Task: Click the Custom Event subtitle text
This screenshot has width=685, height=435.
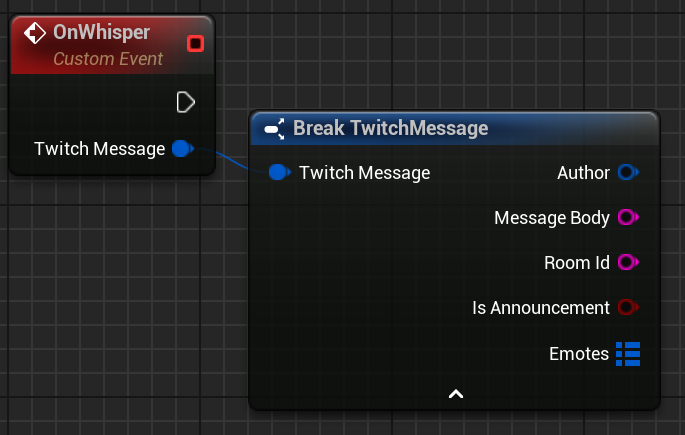Action: (108, 59)
